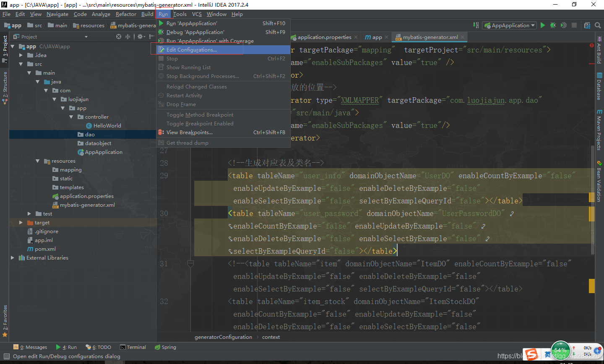Image resolution: width=604 pixels, height=364 pixels.
Task: Open TODO tool window button
Action: [x=99, y=347]
